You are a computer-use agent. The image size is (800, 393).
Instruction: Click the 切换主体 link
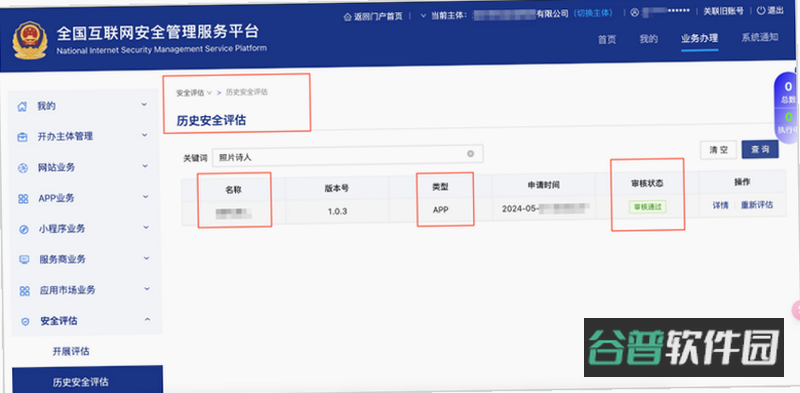pyautogui.click(x=593, y=13)
